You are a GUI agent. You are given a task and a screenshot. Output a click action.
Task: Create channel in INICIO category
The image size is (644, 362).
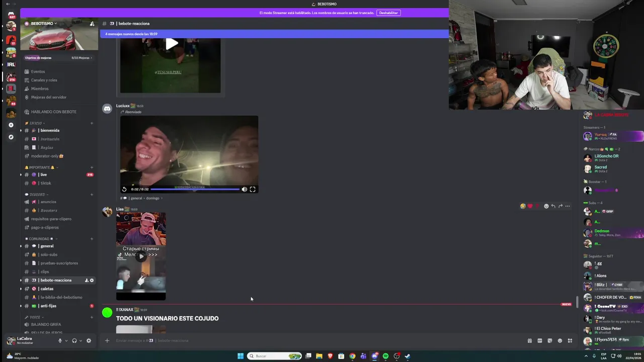92,123
